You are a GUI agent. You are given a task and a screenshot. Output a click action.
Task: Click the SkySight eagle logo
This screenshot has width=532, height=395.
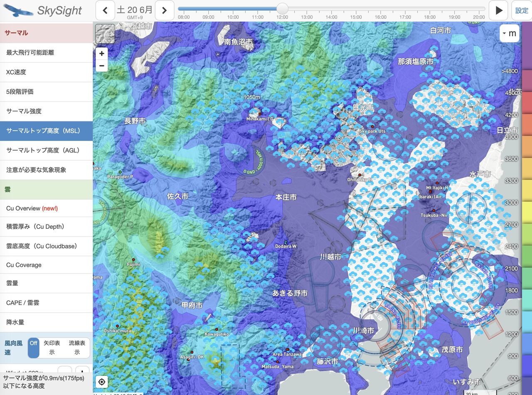(x=18, y=10)
